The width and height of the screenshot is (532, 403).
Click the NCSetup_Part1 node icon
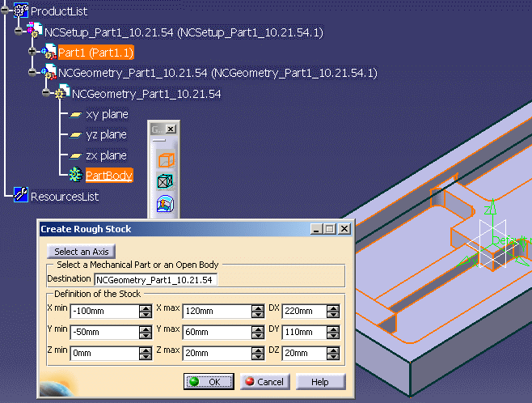click(x=36, y=32)
